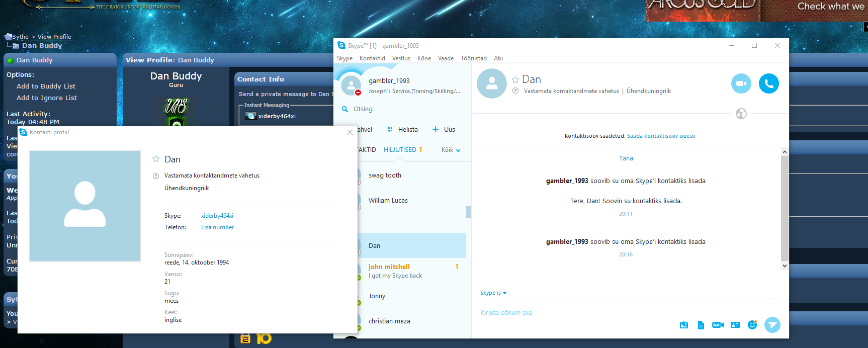Click Add to Ignore List option
This screenshot has height=348, width=868.
tap(47, 98)
